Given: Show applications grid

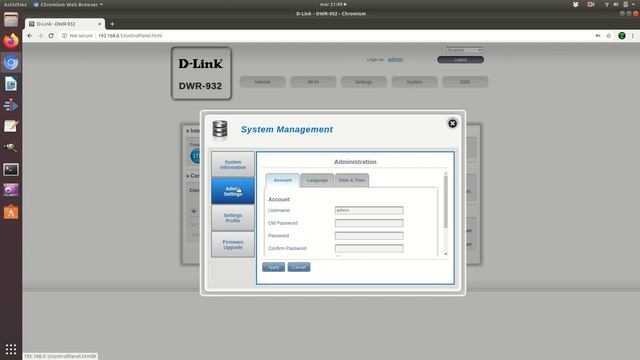Looking at the screenshot, I should [11, 349].
